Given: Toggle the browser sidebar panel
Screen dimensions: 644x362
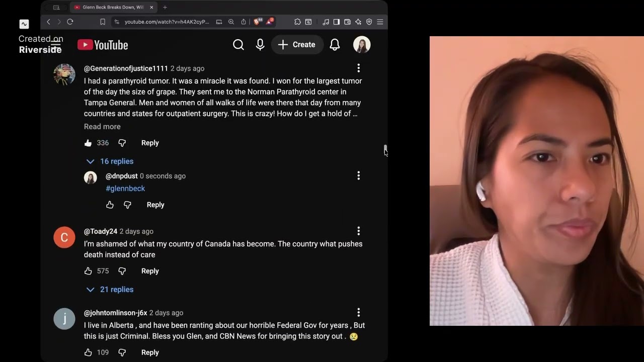Looking at the screenshot, I should pos(337,22).
